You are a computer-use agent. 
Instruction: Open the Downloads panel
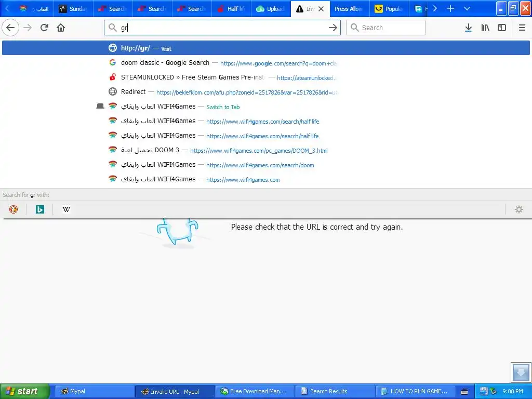point(468,28)
